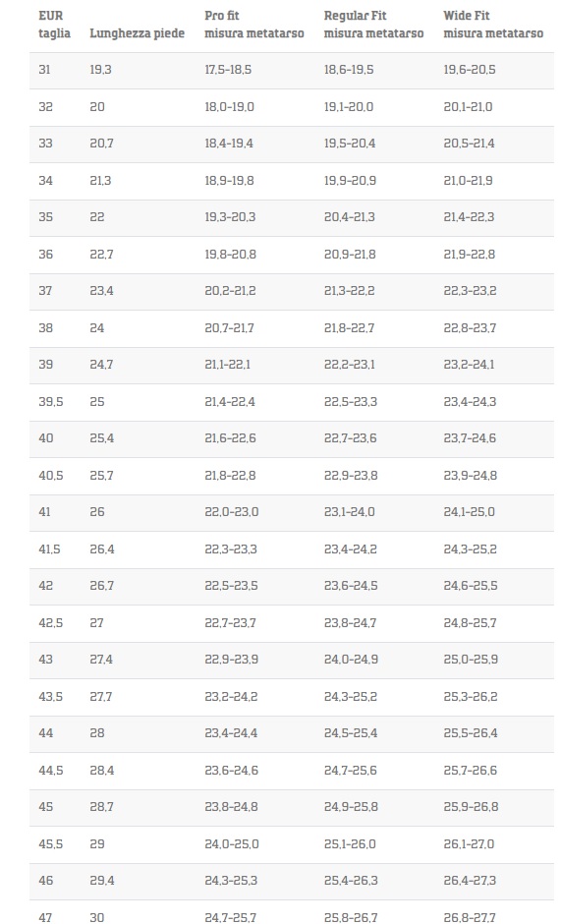The width and height of the screenshot is (561, 924).
Task: Click Wide Fit value 26,4-27,3
Action: point(470,881)
